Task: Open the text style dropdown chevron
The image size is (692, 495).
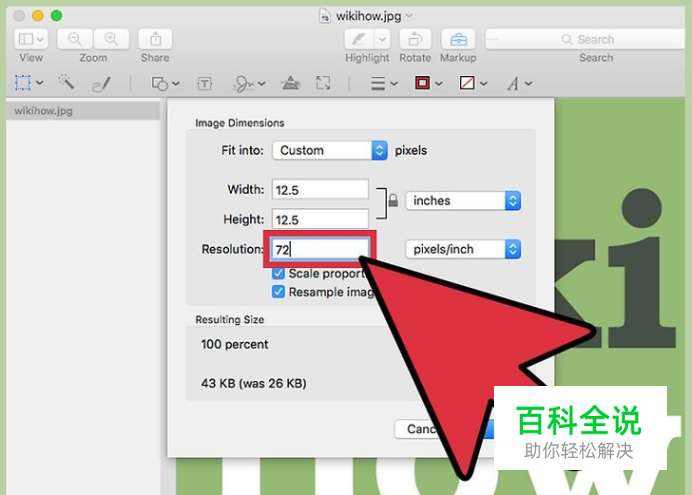Action: point(528,83)
